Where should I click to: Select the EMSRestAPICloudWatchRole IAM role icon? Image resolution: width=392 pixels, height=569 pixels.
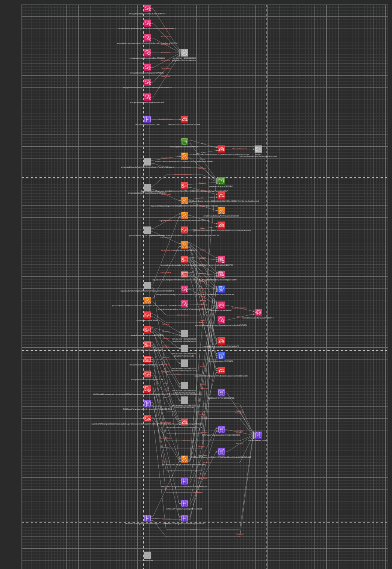pos(184,119)
